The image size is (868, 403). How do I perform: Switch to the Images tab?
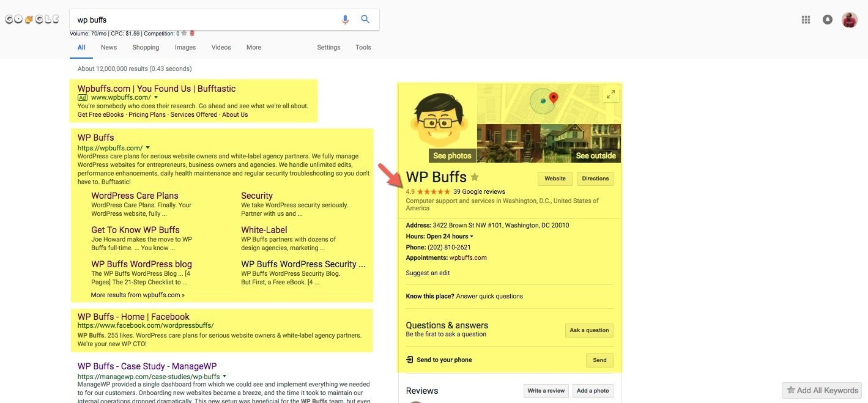[x=185, y=47]
